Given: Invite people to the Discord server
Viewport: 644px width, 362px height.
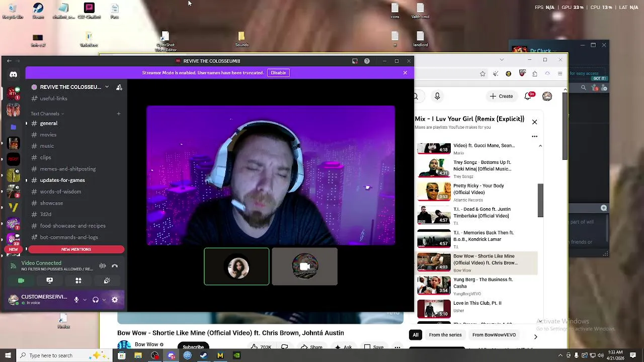Looking at the screenshot, I should coord(119,87).
